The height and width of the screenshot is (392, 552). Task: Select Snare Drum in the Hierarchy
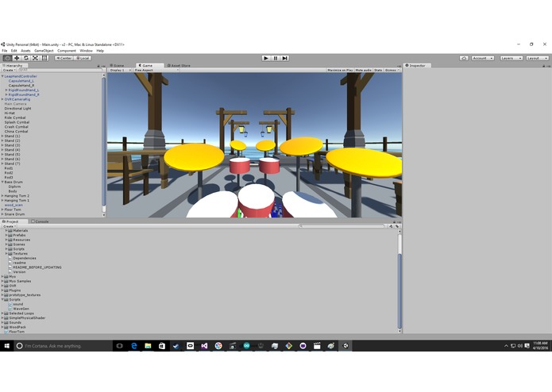(x=14, y=214)
